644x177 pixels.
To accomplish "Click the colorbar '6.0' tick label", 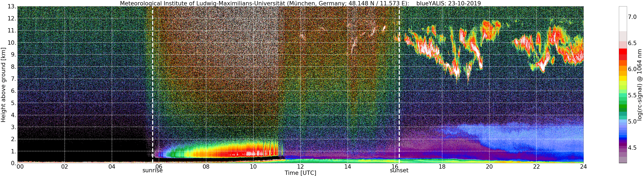I will click(x=632, y=69).
